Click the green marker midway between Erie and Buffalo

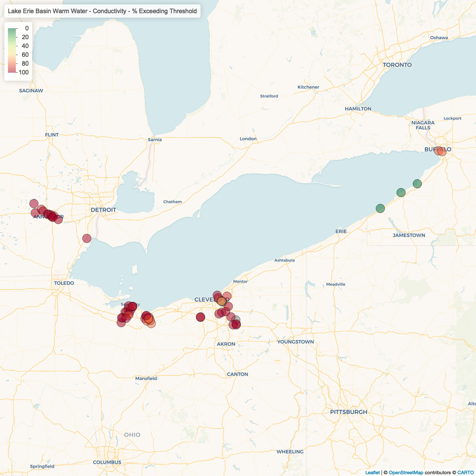(400, 193)
